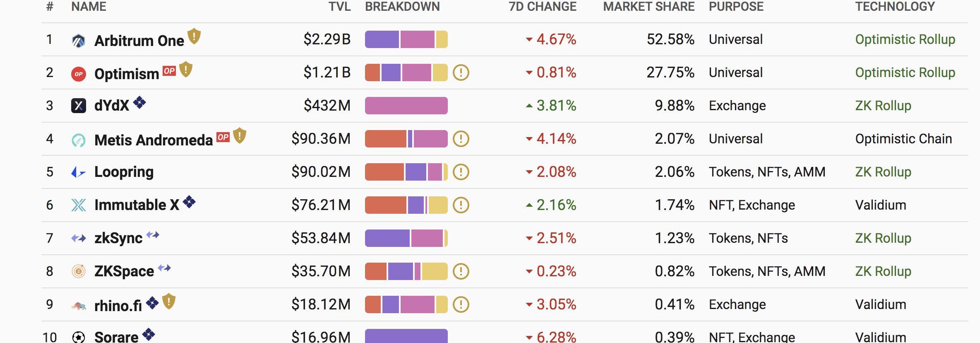Open the Optimism project link
980x343 pixels.
pos(127,74)
